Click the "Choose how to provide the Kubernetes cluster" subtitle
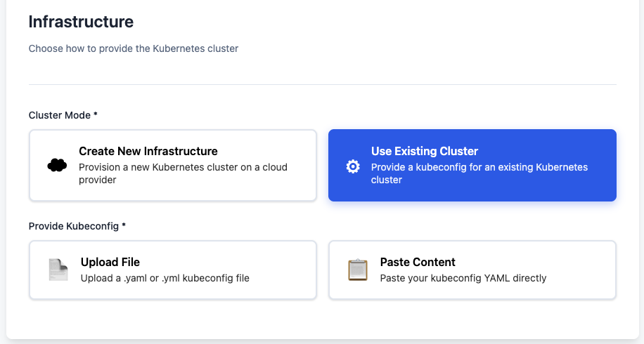The image size is (644, 344). pyautogui.click(x=134, y=49)
